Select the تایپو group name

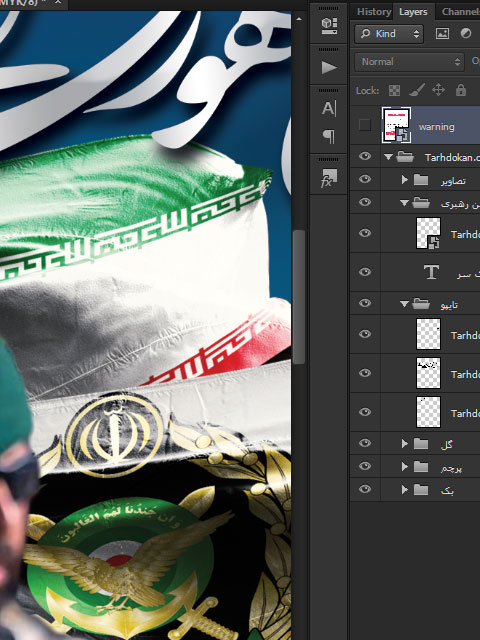pyautogui.click(x=449, y=305)
